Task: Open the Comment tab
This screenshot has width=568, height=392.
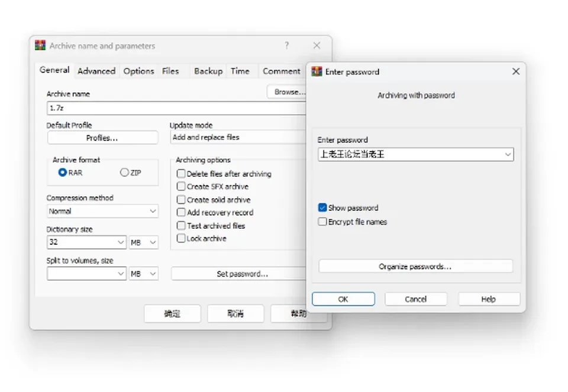Action: [282, 71]
